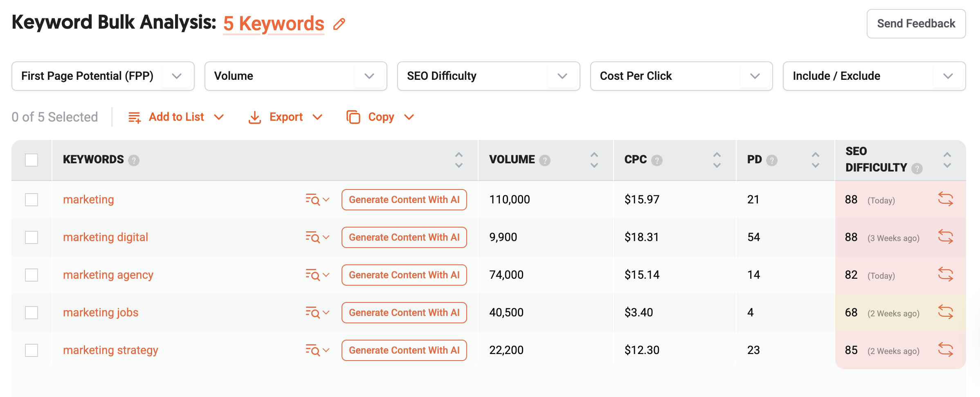Check the box for marketing strategy
The height and width of the screenshot is (397, 980).
(31, 350)
